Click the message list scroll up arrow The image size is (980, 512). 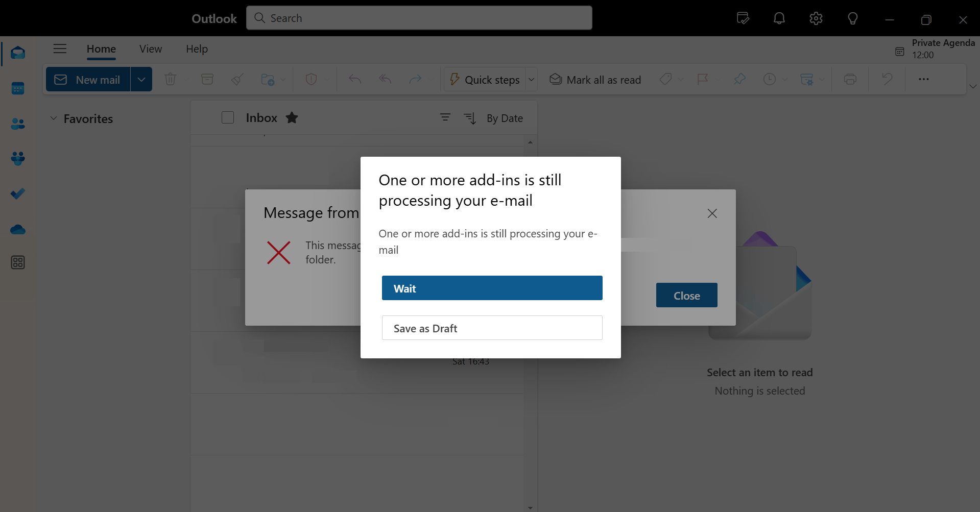[530, 142]
